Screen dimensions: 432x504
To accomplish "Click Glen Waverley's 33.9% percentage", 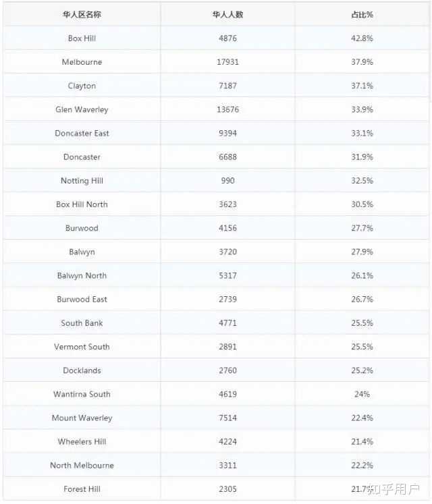I will pos(362,109).
